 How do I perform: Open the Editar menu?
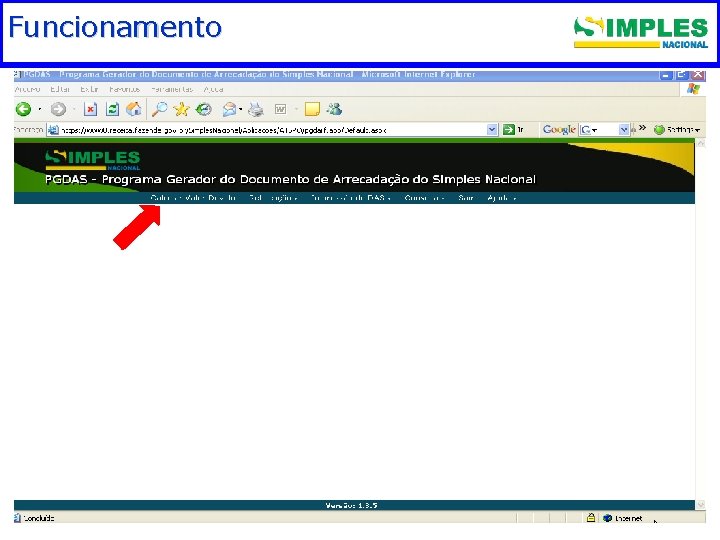(60, 89)
